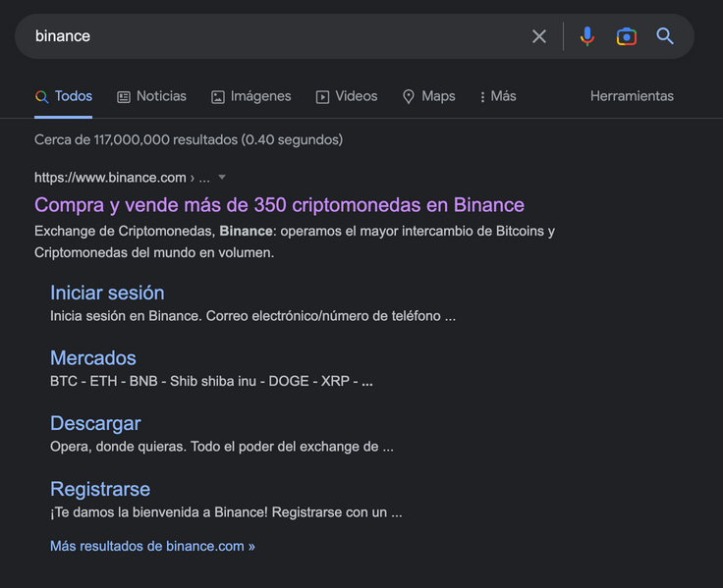
Task: Click the location pin icon beside Maps
Action: tap(409, 96)
